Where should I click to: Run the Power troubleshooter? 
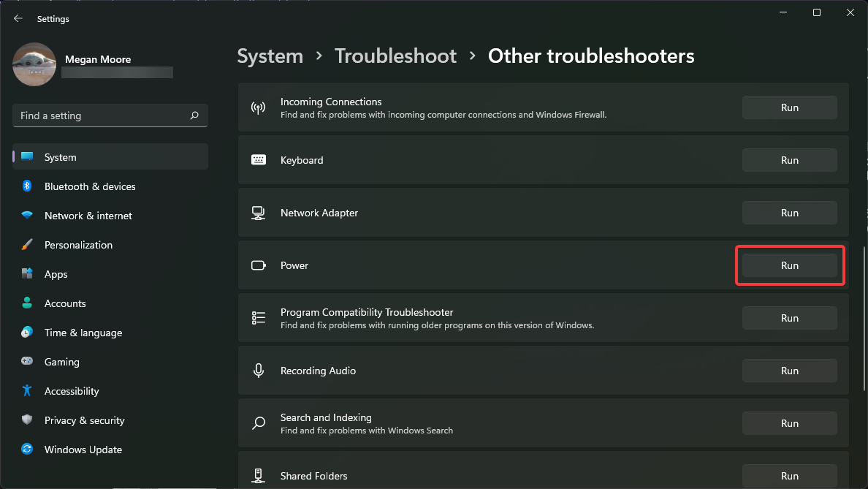[x=789, y=265]
